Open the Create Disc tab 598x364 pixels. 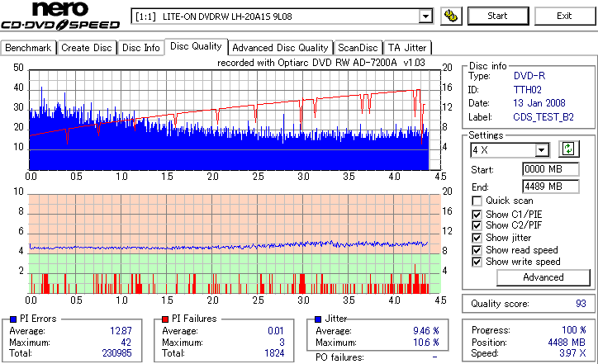tap(87, 48)
